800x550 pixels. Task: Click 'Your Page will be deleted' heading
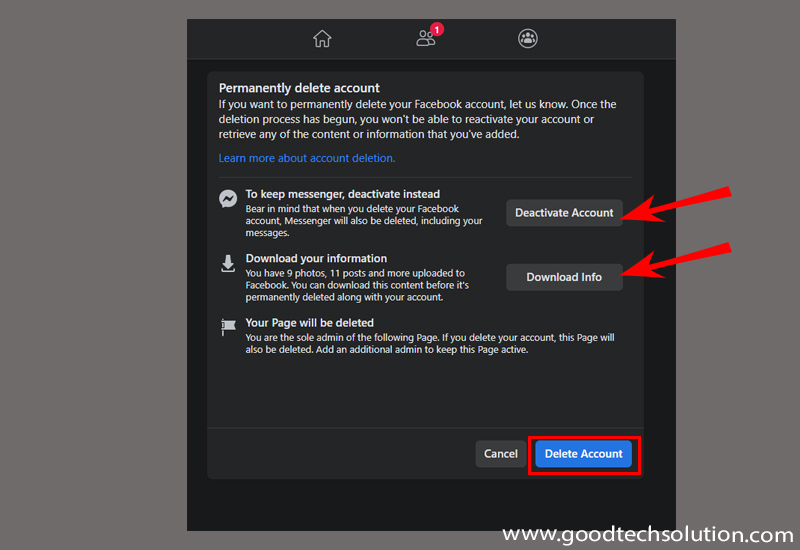[x=309, y=322]
